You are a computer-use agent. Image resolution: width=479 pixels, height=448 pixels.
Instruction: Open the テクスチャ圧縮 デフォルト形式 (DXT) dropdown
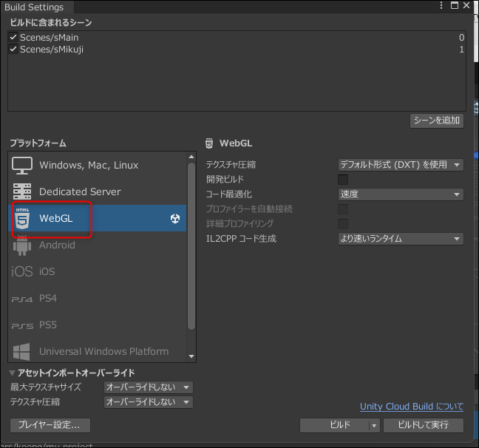(401, 165)
